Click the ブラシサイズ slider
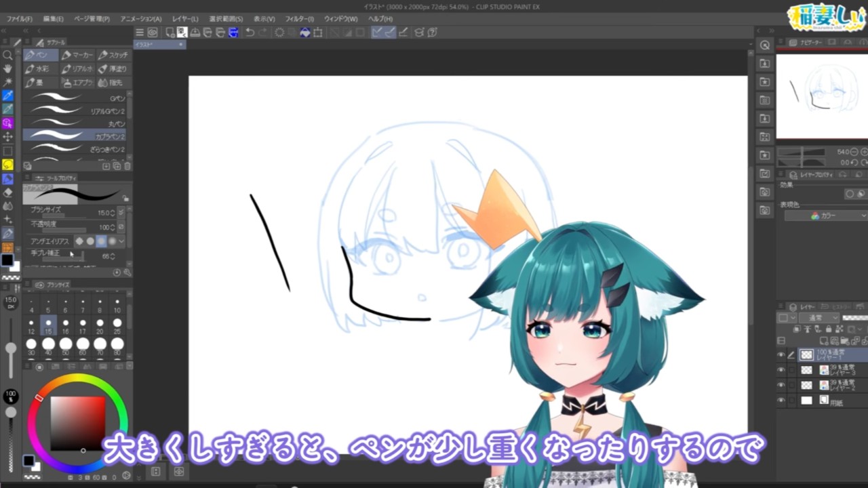 (x=64, y=215)
